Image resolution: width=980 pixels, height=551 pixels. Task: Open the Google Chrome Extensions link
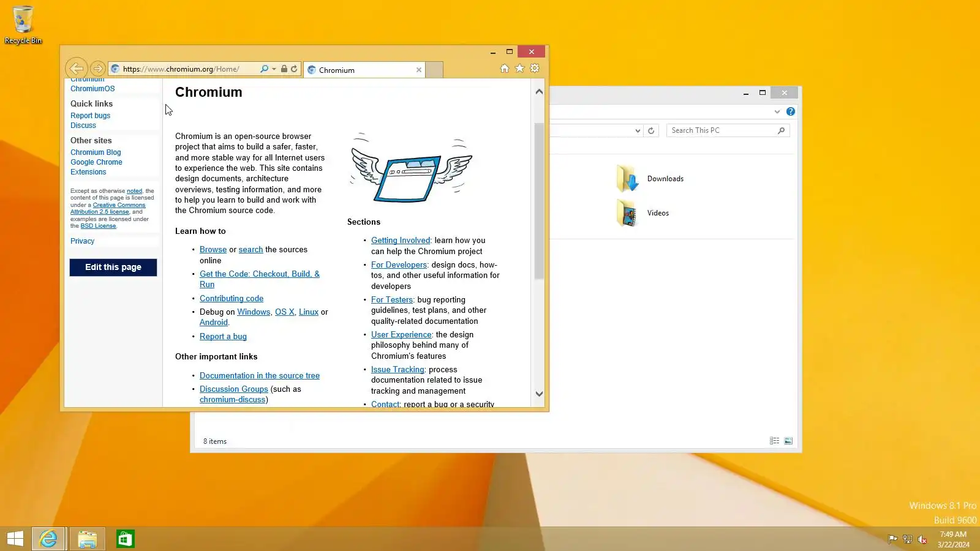pyautogui.click(x=96, y=167)
